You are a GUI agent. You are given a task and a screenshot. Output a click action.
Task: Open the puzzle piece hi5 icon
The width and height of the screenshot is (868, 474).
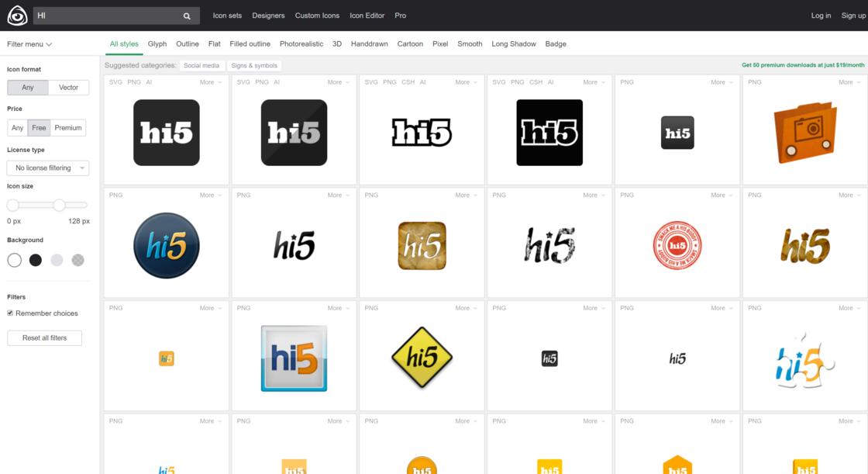(x=805, y=358)
